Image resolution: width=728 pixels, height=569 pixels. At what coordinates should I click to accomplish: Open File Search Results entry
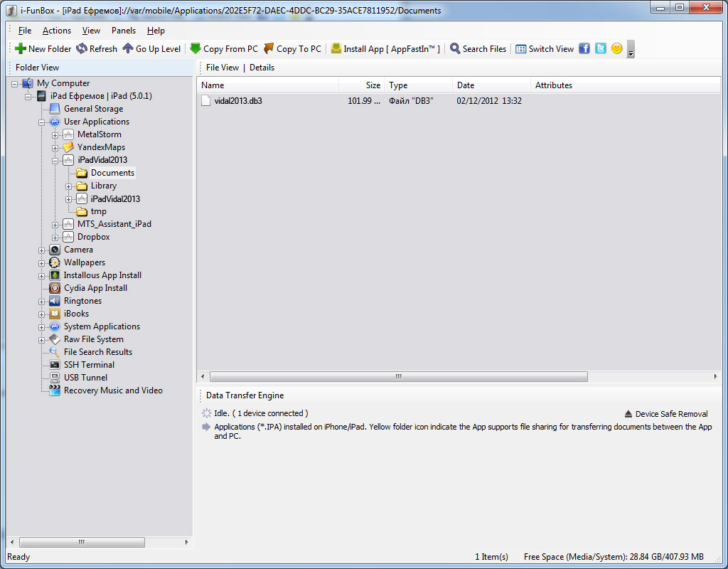(98, 352)
